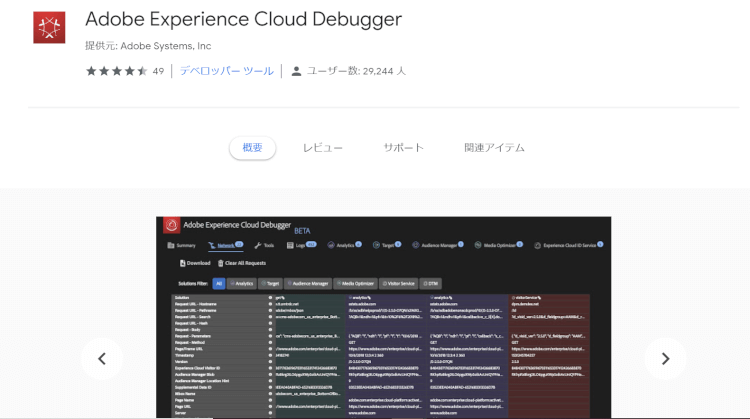Click the Clear All Requests trash icon
Screen dimensions: 750x419
tap(220, 263)
